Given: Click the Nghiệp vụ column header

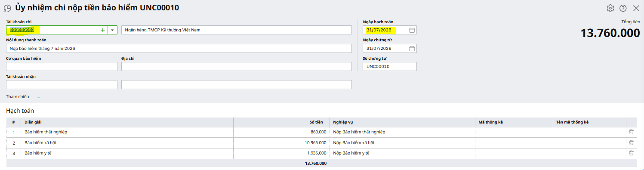Looking at the screenshot, I should (x=403, y=122).
